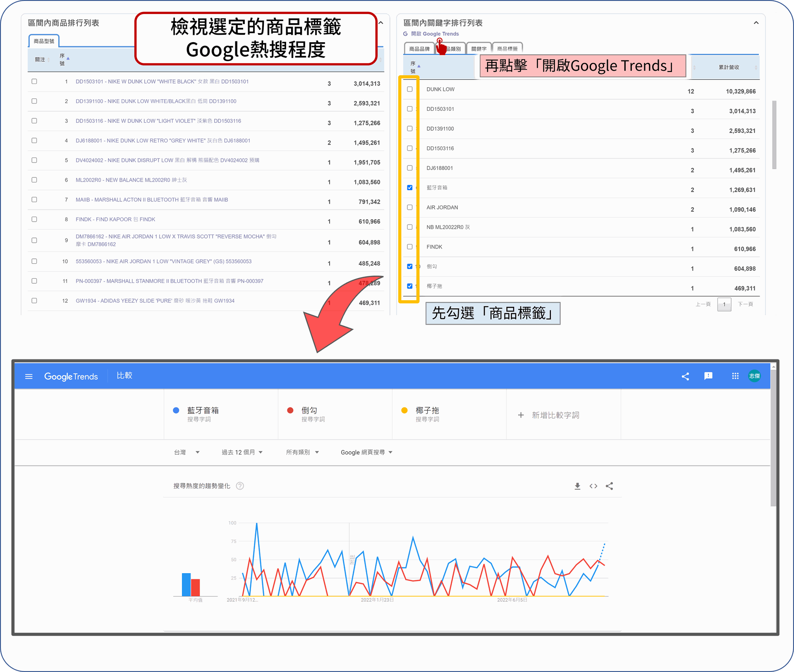The image size is (794, 672).
Task: Sort the 關注 column in product table
Action: point(43,60)
